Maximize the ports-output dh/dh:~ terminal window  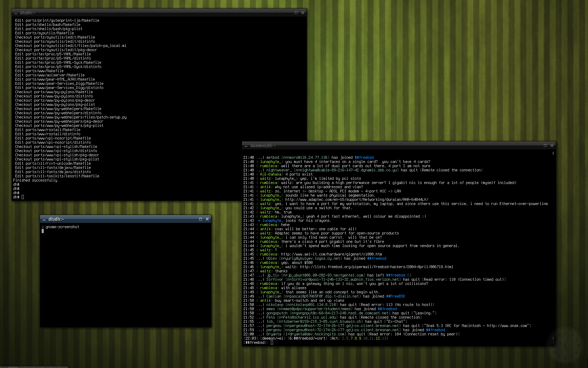click(296, 13)
